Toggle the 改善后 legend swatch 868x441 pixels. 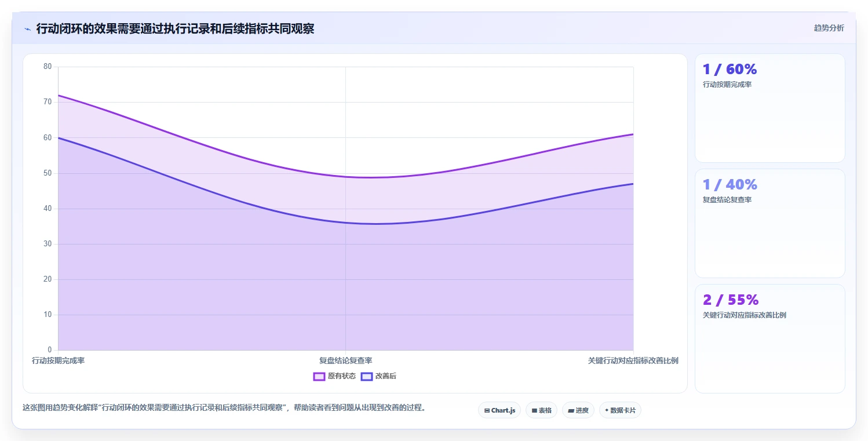366,376
